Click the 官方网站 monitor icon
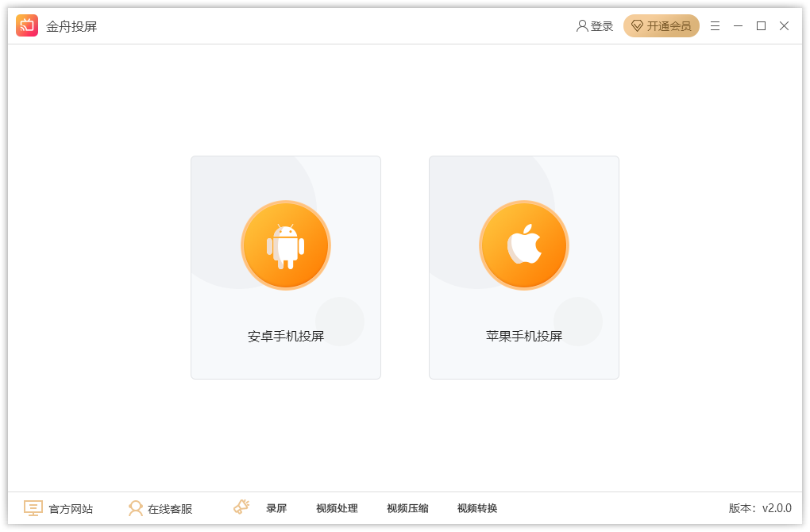Screen dimensions: 810x532 pyautogui.click(x=33, y=508)
